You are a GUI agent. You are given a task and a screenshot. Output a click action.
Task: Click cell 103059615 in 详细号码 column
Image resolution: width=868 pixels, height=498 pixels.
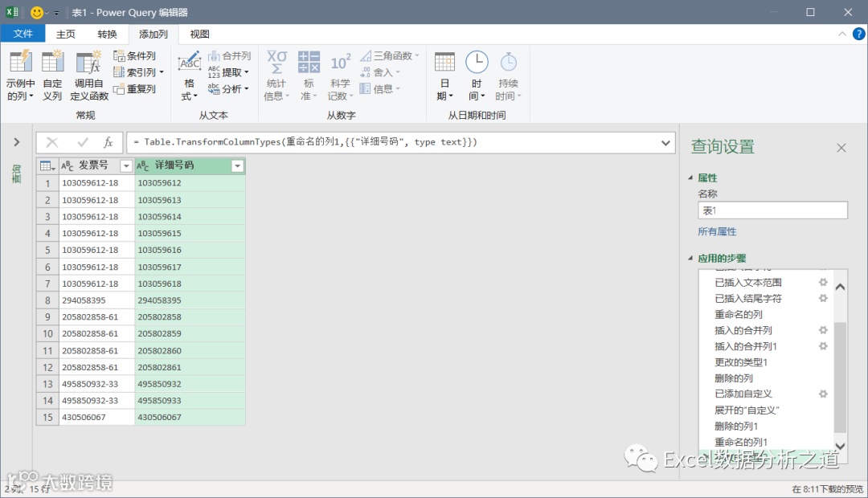(x=190, y=234)
